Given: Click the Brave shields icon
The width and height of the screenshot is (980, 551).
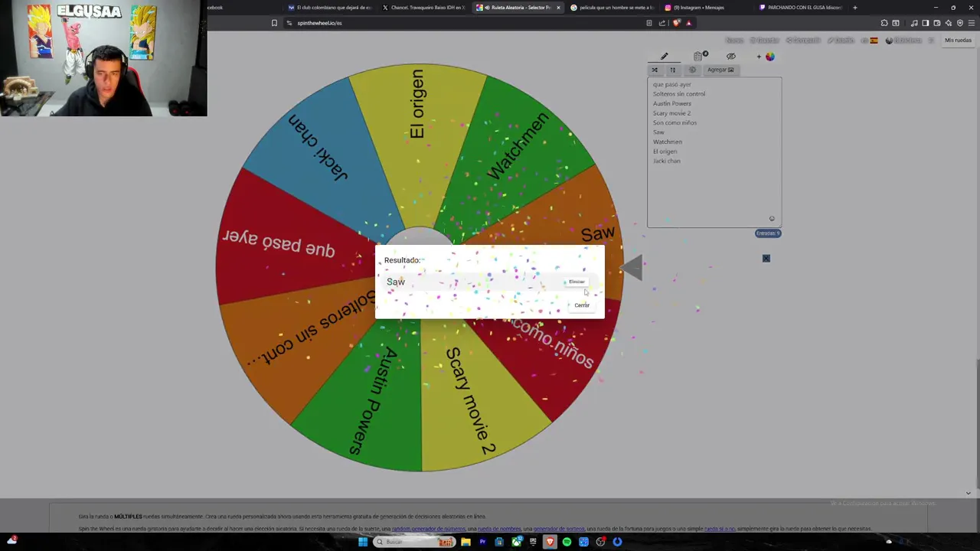Looking at the screenshot, I should click(676, 23).
